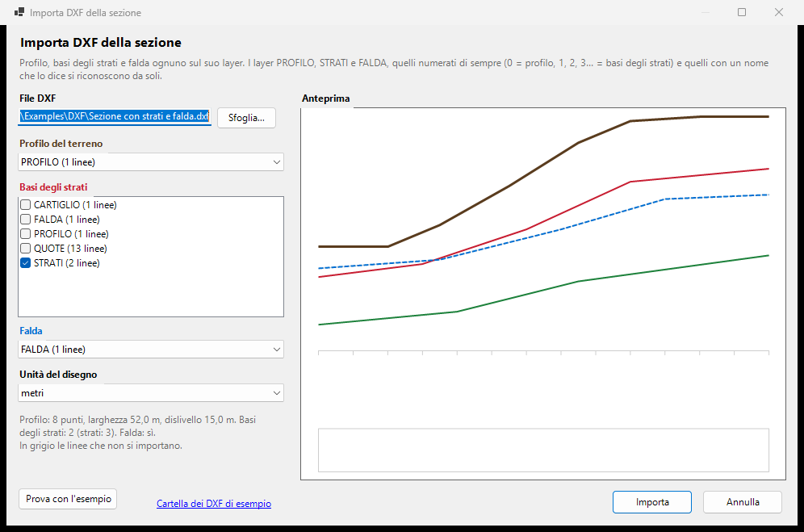Click the blue 'Falda' label
Viewport: 804px width, 532px height.
31,331
